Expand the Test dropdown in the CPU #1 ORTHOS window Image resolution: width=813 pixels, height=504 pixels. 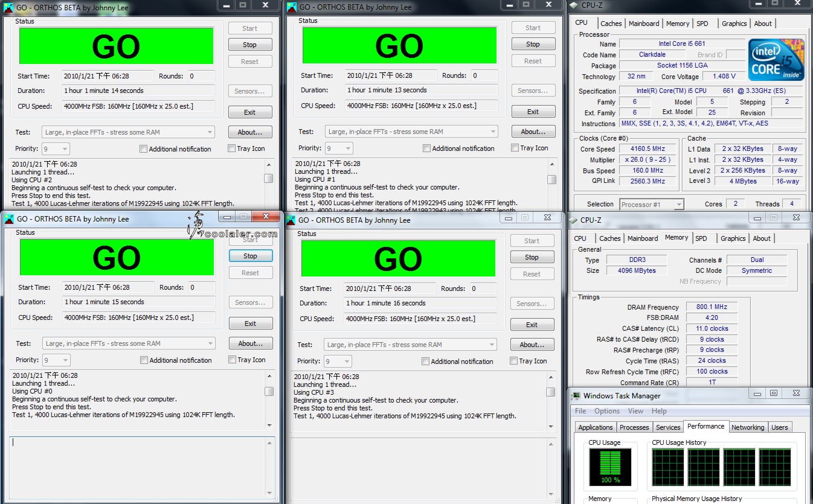(411, 132)
